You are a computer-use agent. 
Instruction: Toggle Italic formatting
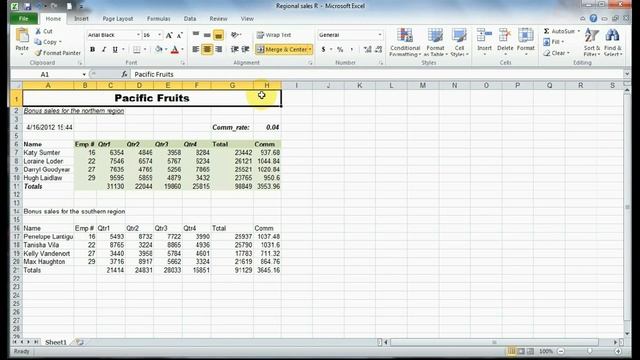pos(104,49)
